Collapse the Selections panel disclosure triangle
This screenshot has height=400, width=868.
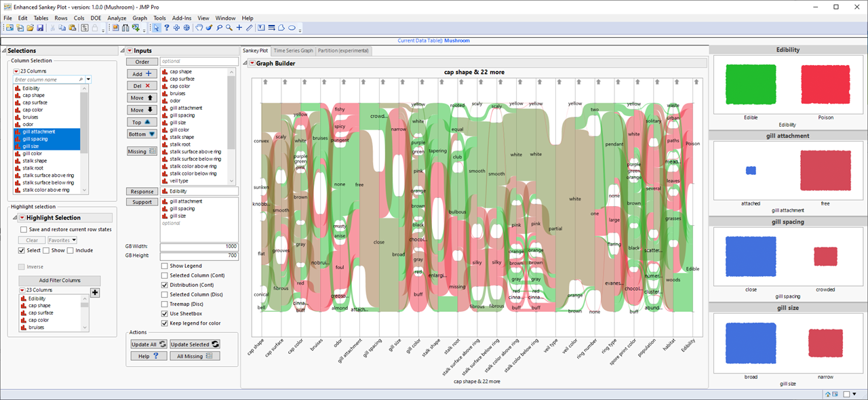pyautogui.click(x=4, y=51)
